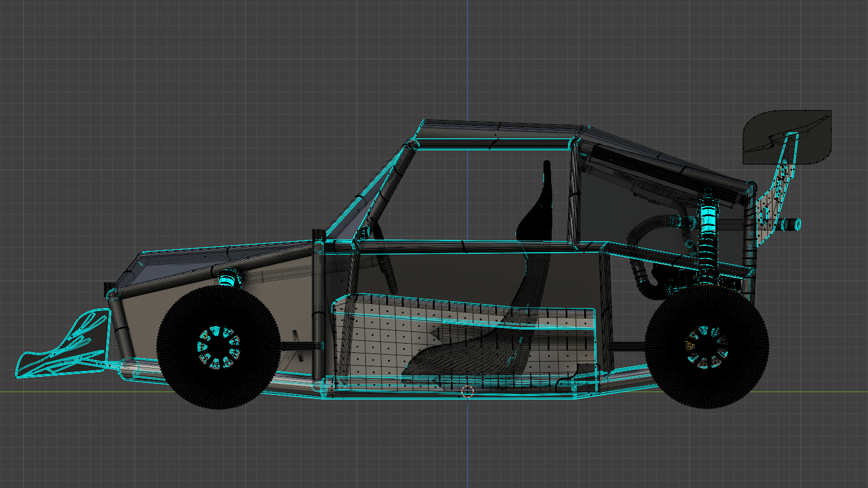Viewport: 868px width, 488px height.
Task: Click the horizontal roof roll bar tube
Action: click(495, 143)
